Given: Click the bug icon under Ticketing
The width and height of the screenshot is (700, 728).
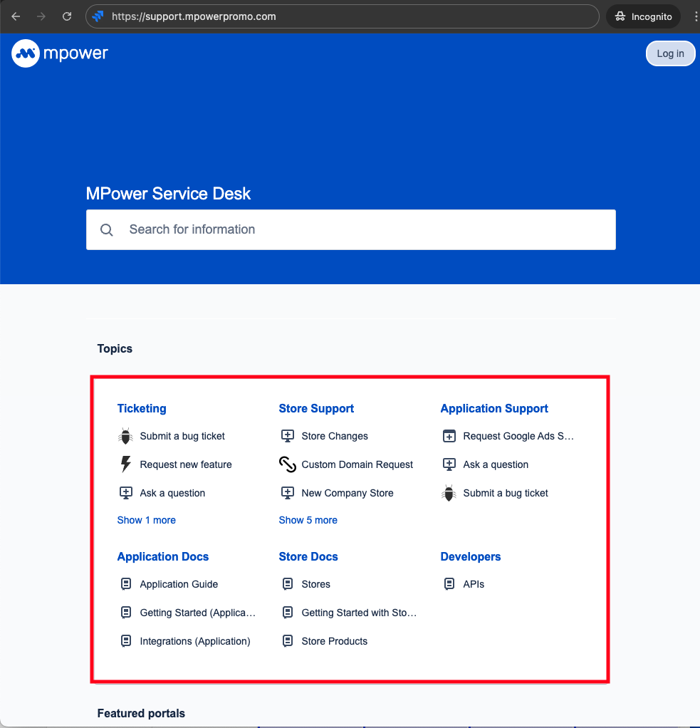Looking at the screenshot, I should pyautogui.click(x=125, y=436).
